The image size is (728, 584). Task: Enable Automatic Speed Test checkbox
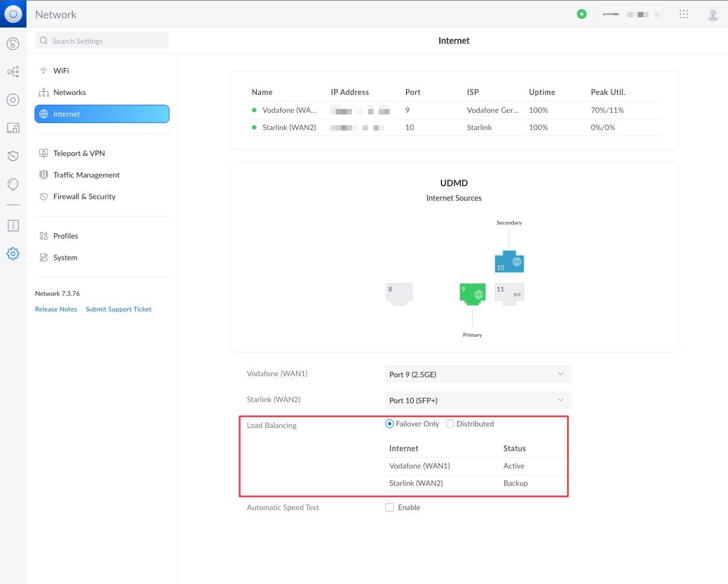(390, 507)
